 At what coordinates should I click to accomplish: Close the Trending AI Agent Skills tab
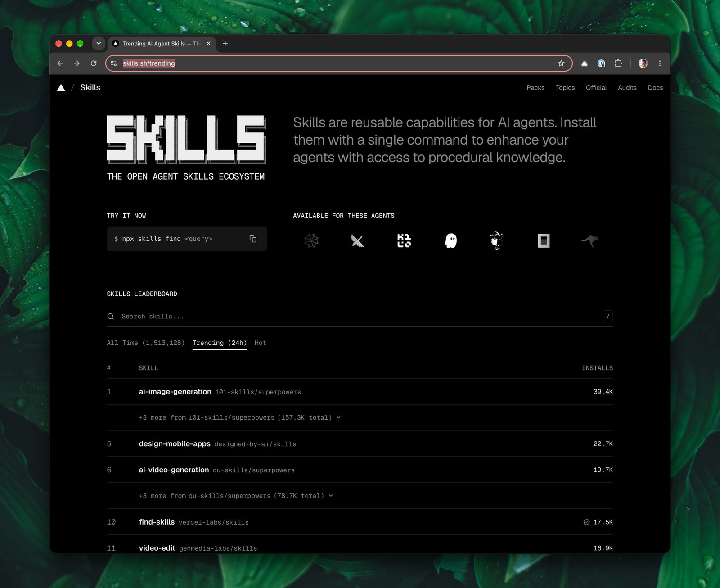[208, 44]
